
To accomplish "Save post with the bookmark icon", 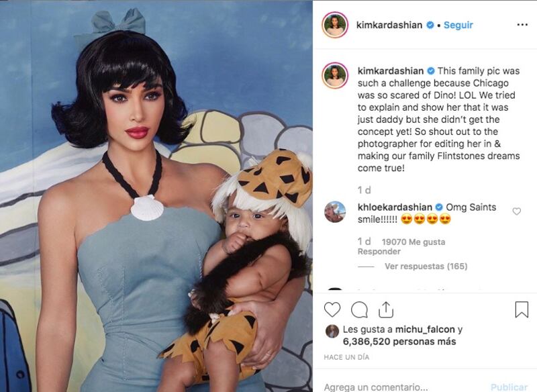I will pos(522,309).
